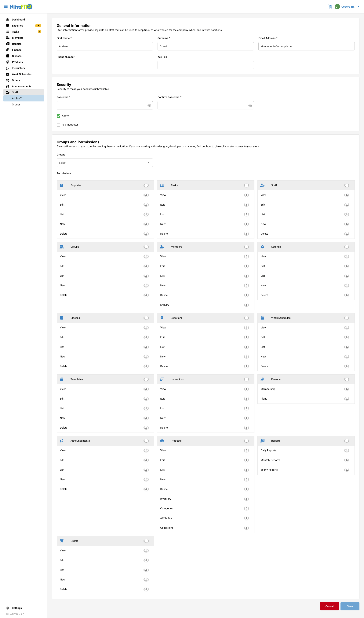Click the Announcements megaphone icon in sidebar
This screenshot has height=618, width=364.
click(8, 86)
